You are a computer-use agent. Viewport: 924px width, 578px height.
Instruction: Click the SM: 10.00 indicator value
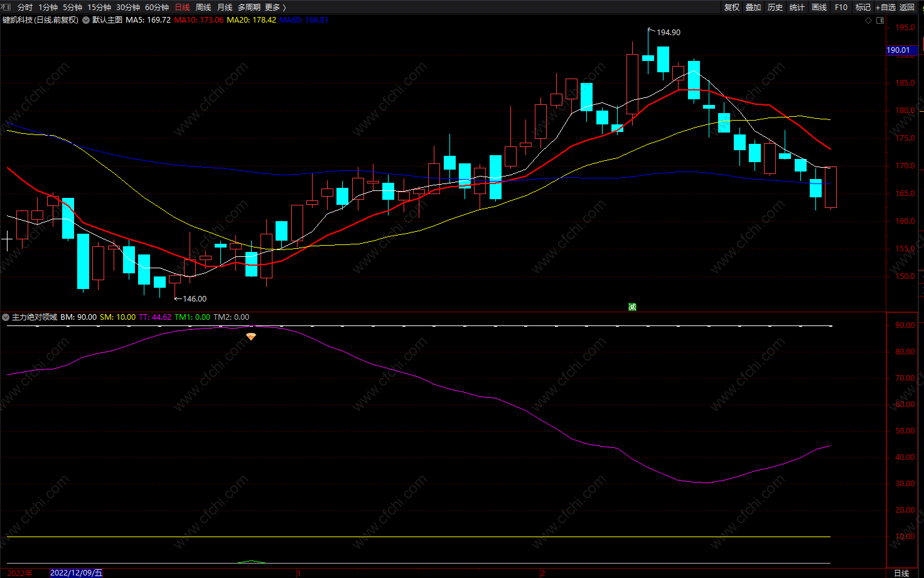point(117,317)
